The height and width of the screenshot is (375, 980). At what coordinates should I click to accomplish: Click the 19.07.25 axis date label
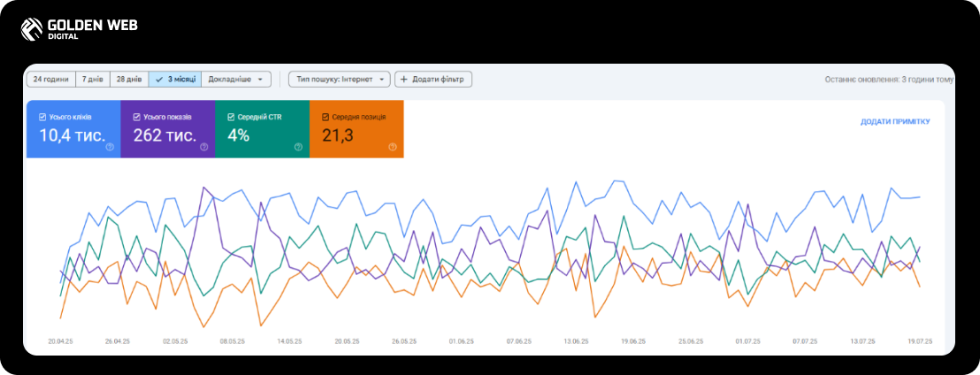pyautogui.click(x=920, y=341)
